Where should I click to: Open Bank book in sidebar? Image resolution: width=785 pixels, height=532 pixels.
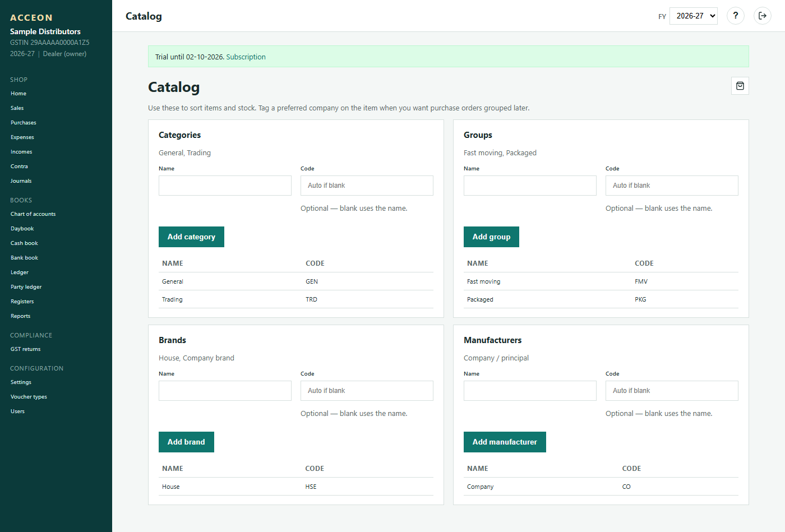click(24, 258)
